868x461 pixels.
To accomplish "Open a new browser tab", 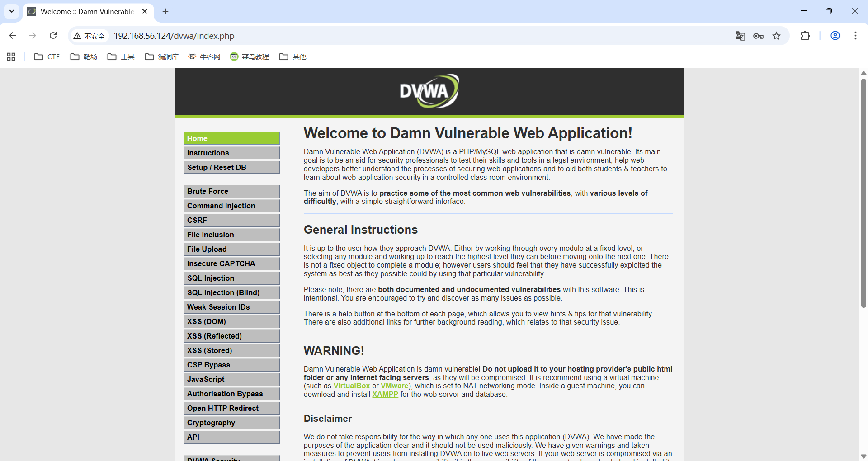I will coord(165,11).
